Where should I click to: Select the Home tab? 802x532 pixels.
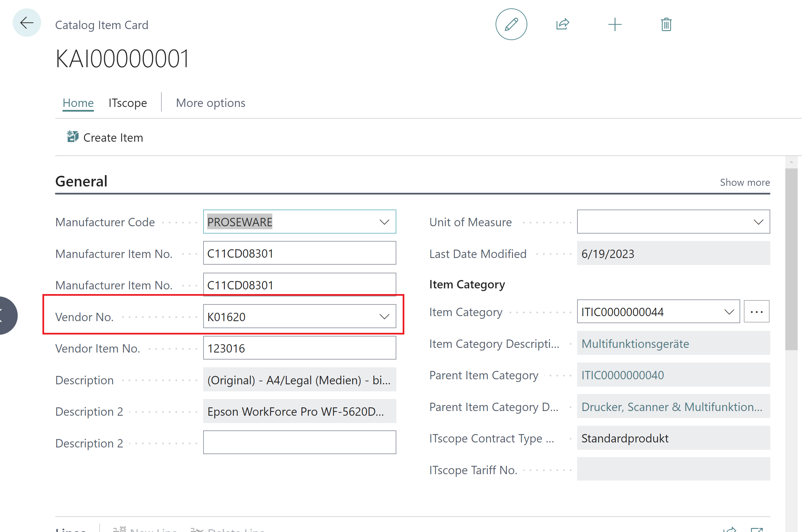[x=78, y=103]
